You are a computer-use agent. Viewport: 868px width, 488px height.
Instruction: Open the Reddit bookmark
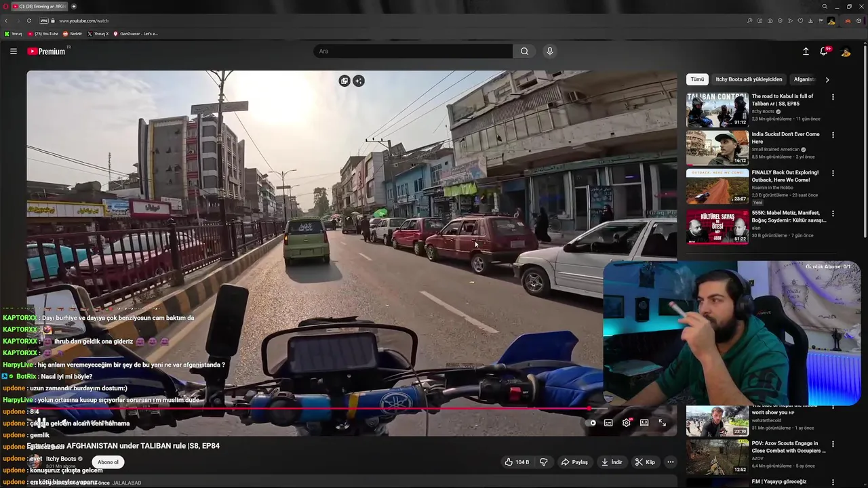[73, 33]
